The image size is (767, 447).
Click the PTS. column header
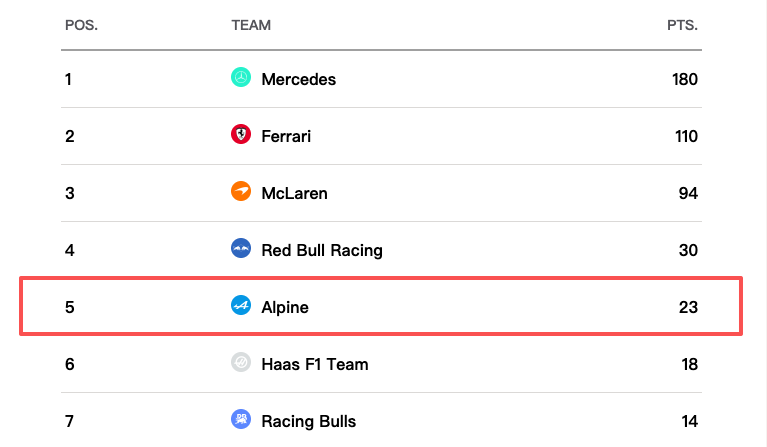pos(682,25)
